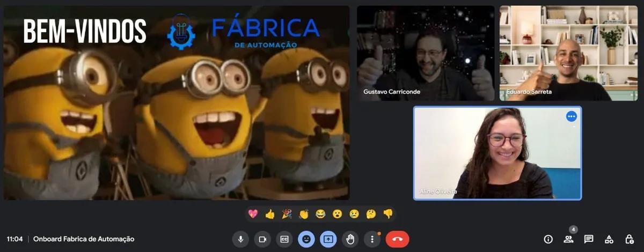
Task: Open host controls lock icon
Action: tap(630, 239)
